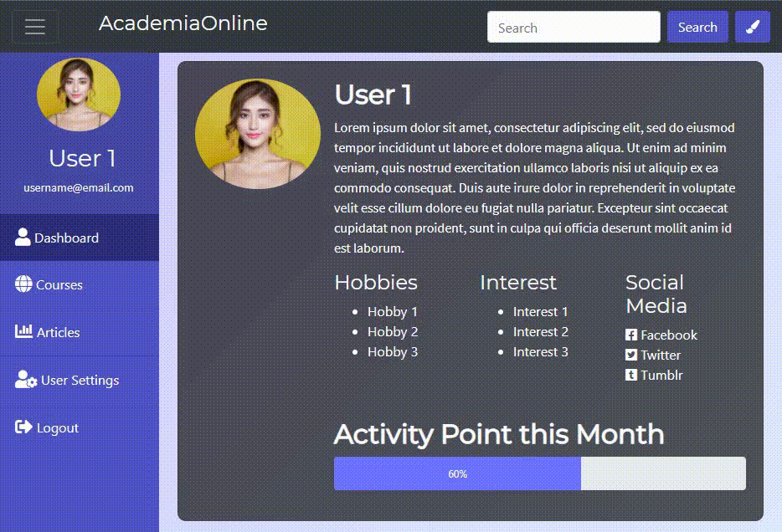Viewport: 782px width, 532px height.
Task: Click the Search button
Action: point(697,27)
